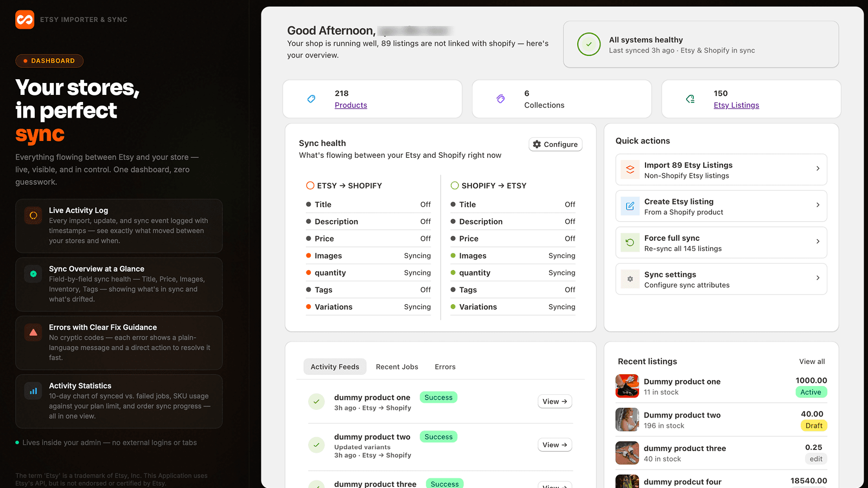Click the Force full sync refresh icon

[x=630, y=242]
